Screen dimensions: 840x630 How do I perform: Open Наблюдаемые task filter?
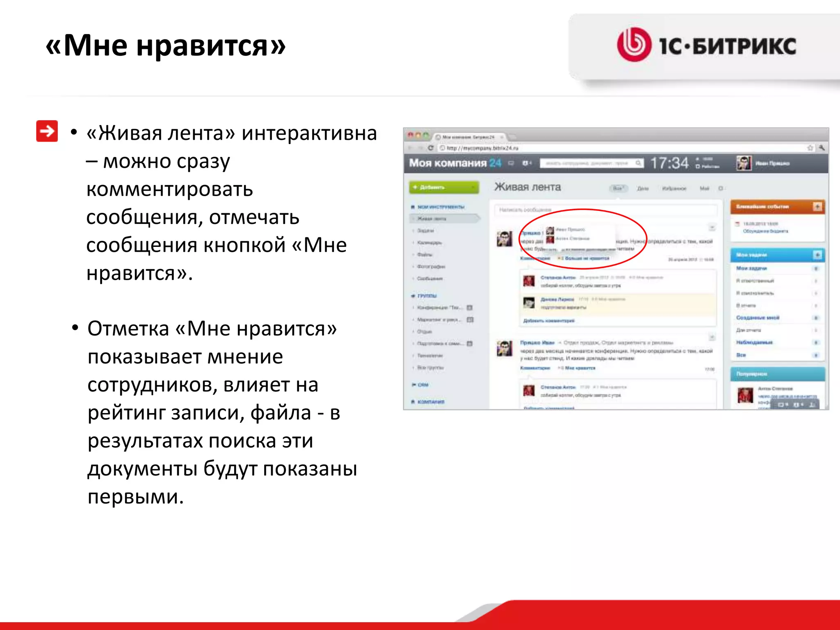754,342
